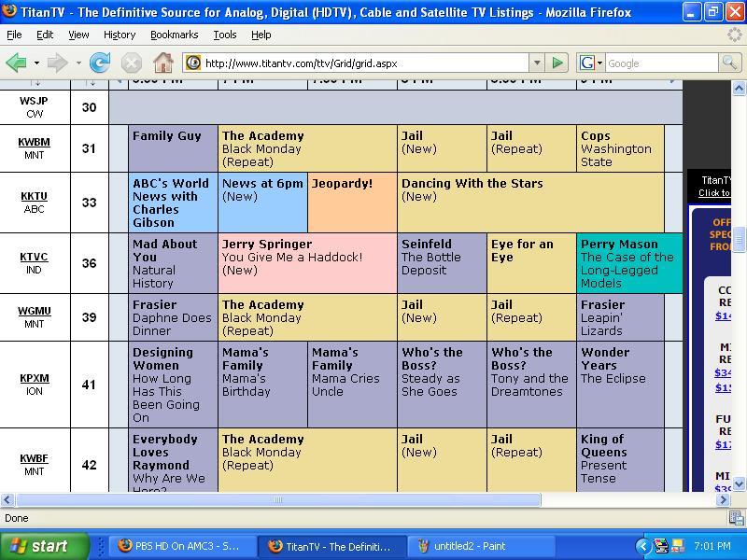Viewport: 747px width, 560px height.
Task: Click the green Back arrow button
Action: (16, 63)
